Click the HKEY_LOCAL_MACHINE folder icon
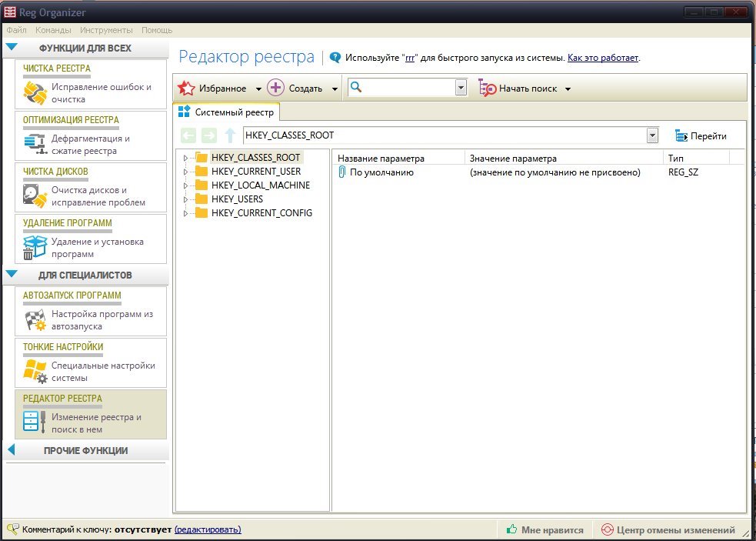 [201, 185]
